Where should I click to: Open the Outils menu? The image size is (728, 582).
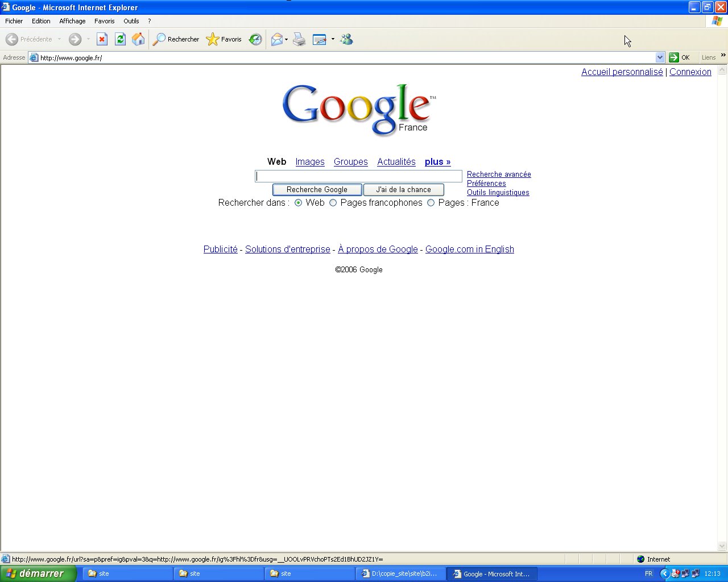click(131, 21)
